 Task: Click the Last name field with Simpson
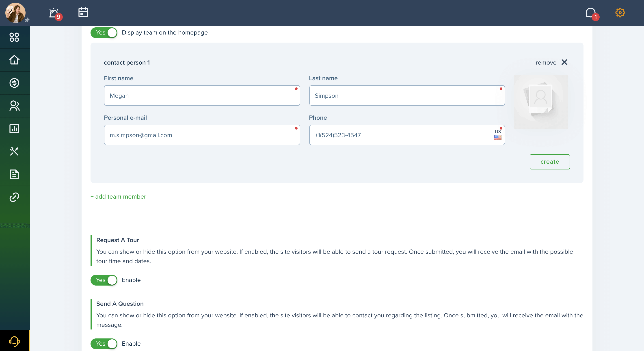(x=407, y=95)
